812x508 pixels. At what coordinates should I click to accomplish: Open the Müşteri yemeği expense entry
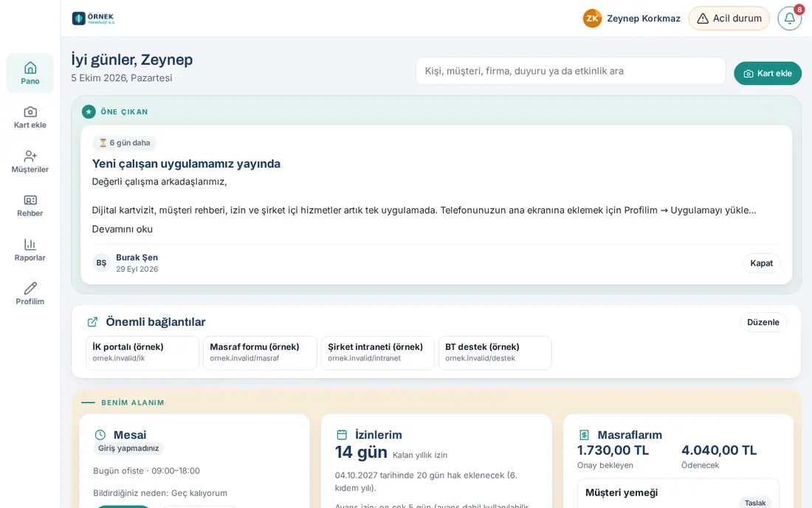coord(678,493)
